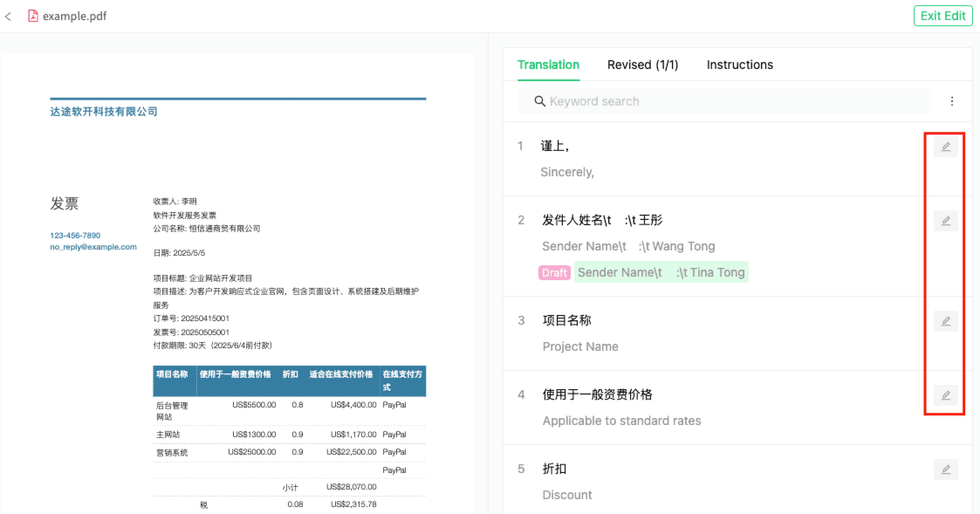Select the draft text 'Sender Name Tina Tong'
The width and height of the screenshot is (980, 514).
(661, 272)
